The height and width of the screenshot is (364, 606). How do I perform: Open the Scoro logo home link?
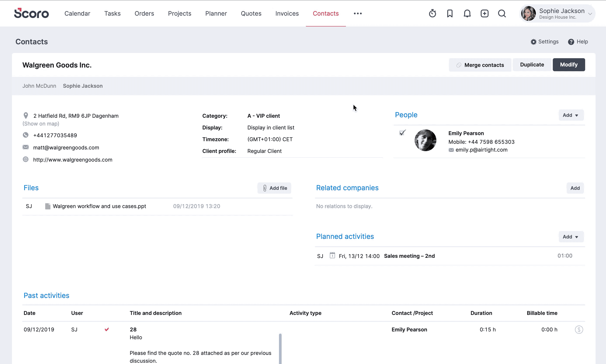31,13
